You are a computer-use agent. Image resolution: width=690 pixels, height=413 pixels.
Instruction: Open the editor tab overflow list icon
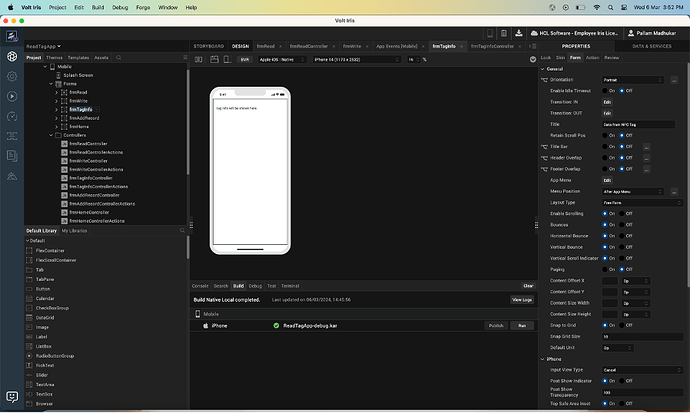(533, 46)
